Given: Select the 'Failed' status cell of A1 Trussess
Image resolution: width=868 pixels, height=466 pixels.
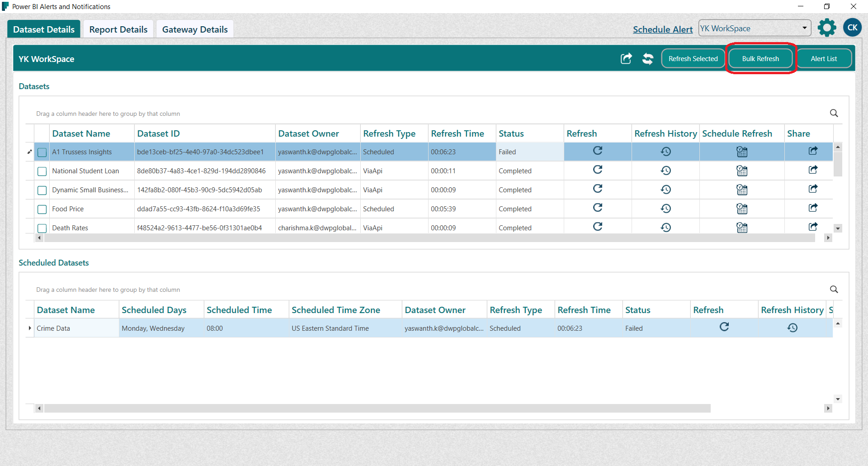Looking at the screenshot, I should tap(530, 152).
